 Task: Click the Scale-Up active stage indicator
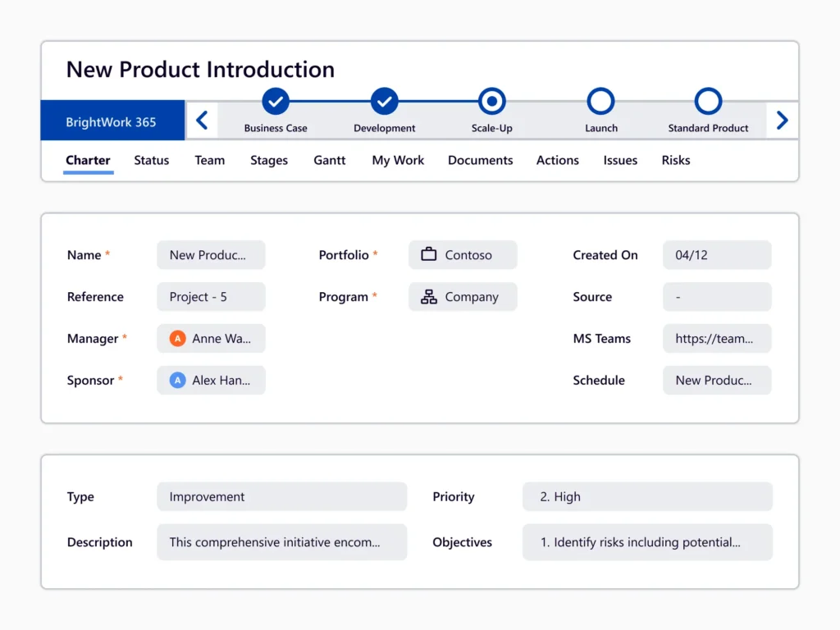pyautogui.click(x=492, y=99)
